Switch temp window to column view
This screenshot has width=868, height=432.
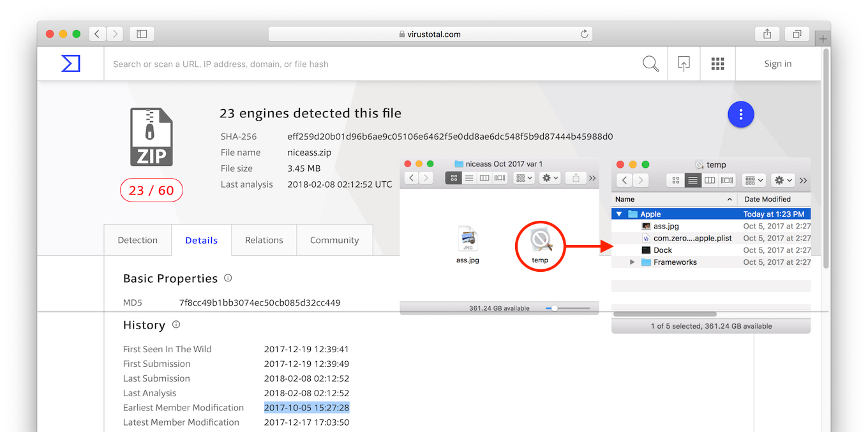point(710,181)
